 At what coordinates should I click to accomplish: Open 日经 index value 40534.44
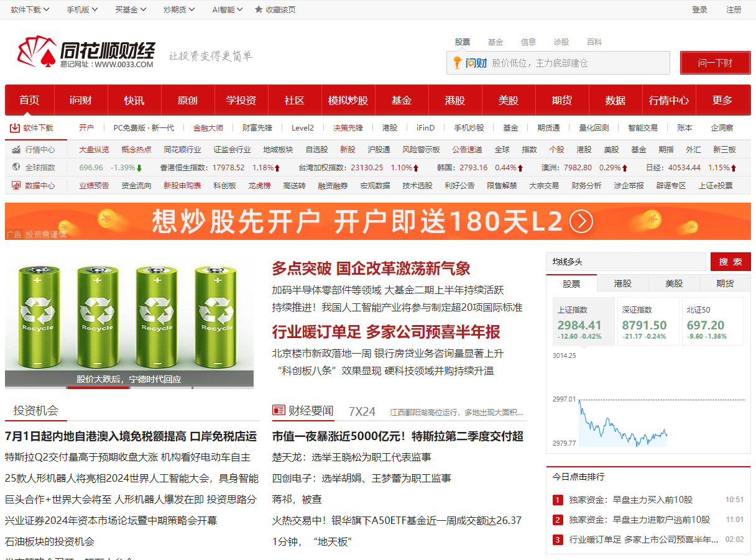click(x=685, y=168)
